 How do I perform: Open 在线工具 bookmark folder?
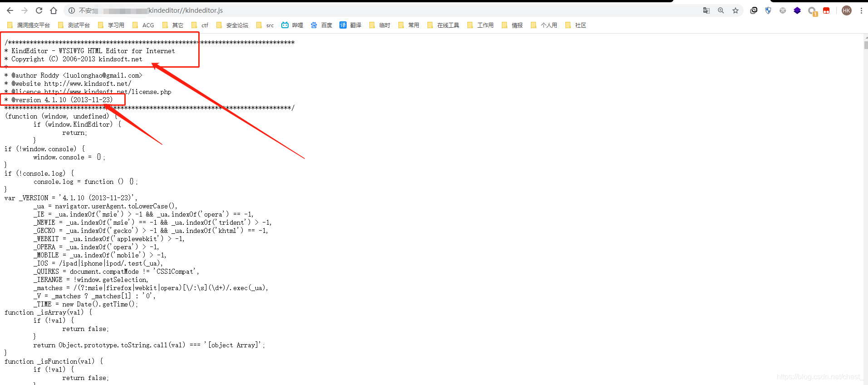point(443,25)
